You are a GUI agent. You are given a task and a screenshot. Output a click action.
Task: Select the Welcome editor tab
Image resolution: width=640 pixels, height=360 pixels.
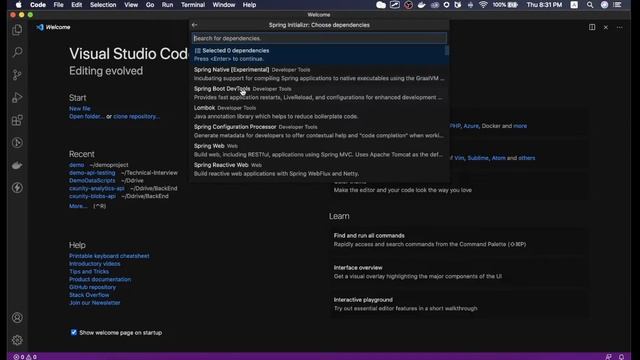click(53, 27)
